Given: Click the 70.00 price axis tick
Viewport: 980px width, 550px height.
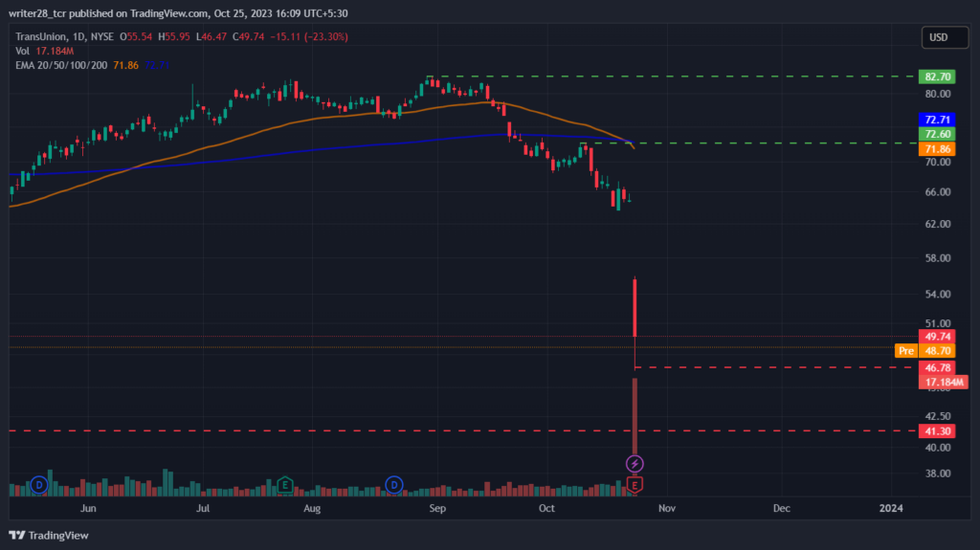Looking at the screenshot, I should pos(938,162).
